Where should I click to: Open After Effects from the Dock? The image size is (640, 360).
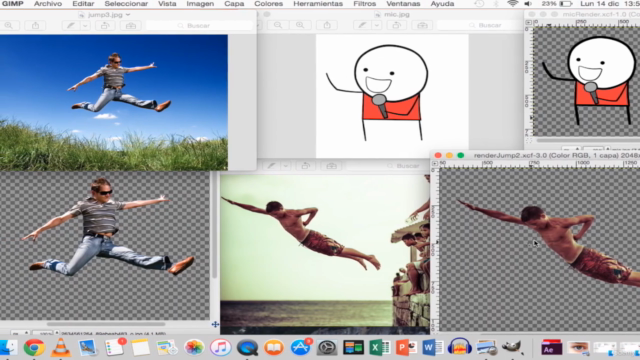pos(551,348)
